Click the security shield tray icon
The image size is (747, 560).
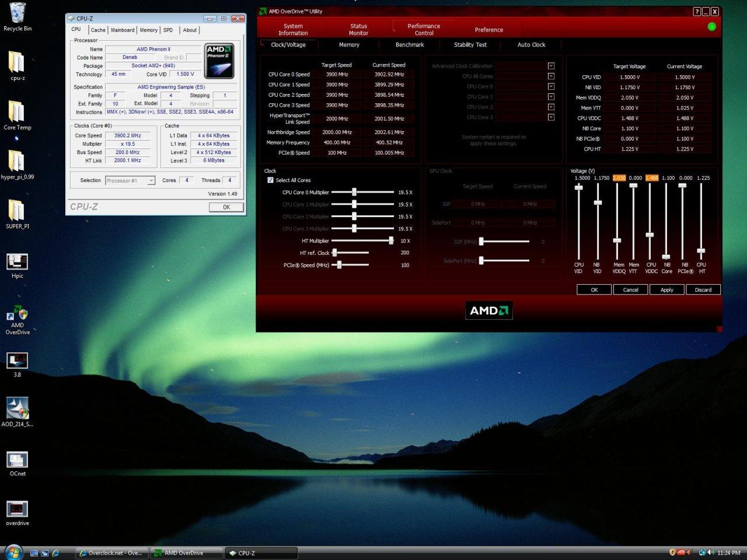[672, 552]
